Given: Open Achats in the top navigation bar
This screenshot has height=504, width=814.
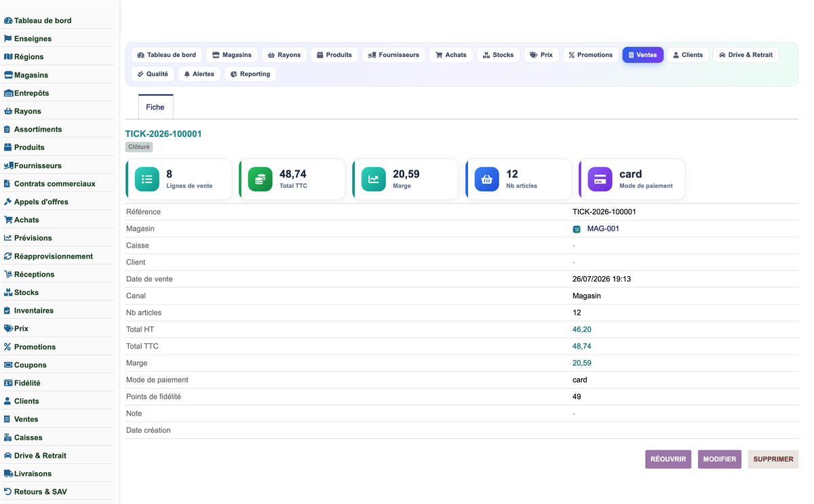Looking at the screenshot, I should 451,55.
